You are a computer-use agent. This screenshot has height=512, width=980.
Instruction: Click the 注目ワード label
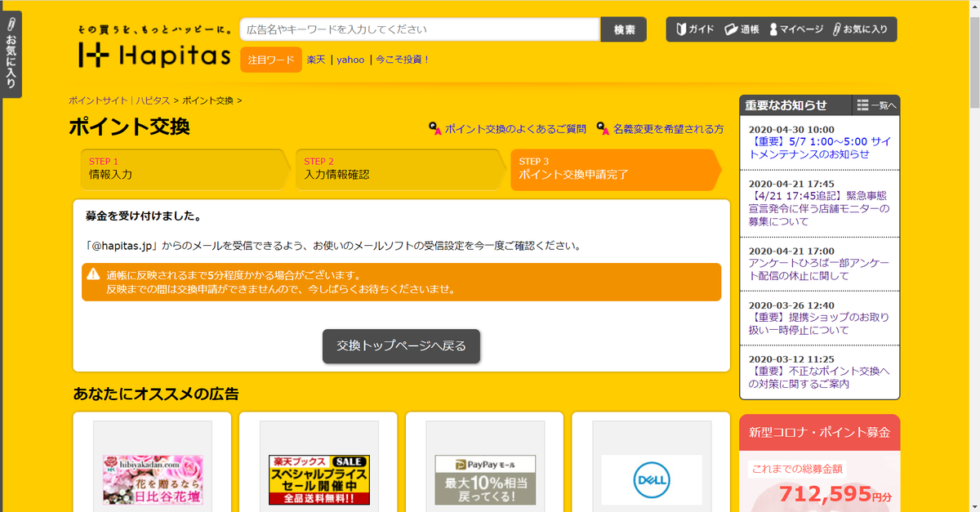pyautogui.click(x=271, y=60)
